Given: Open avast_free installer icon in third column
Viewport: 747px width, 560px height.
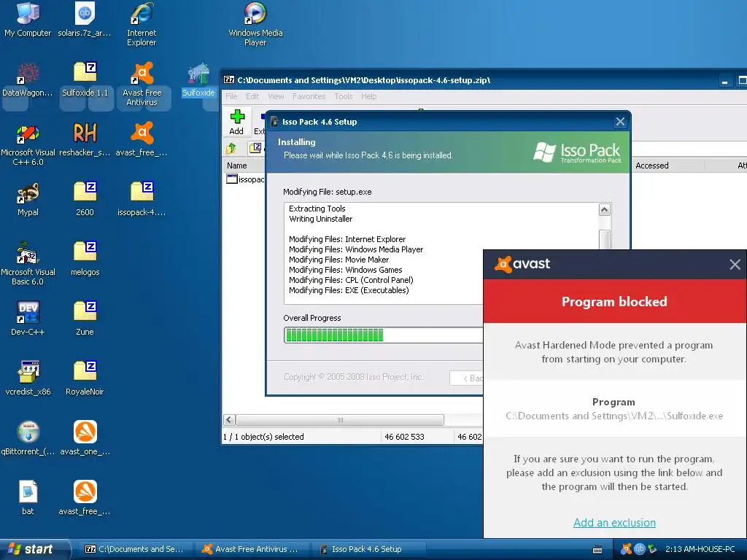Looking at the screenshot, I should click(x=142, y=140).
